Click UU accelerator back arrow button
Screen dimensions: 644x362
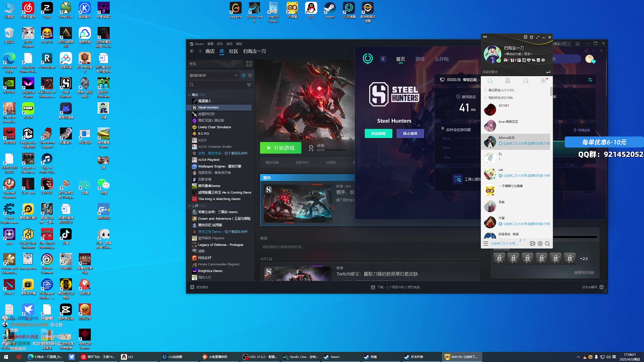(383, 59)
